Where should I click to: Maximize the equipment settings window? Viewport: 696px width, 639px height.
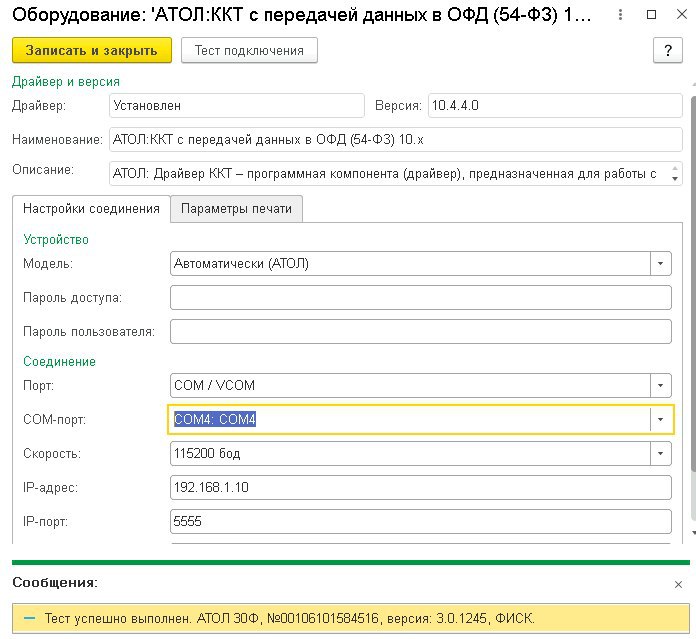coord(651,15)
